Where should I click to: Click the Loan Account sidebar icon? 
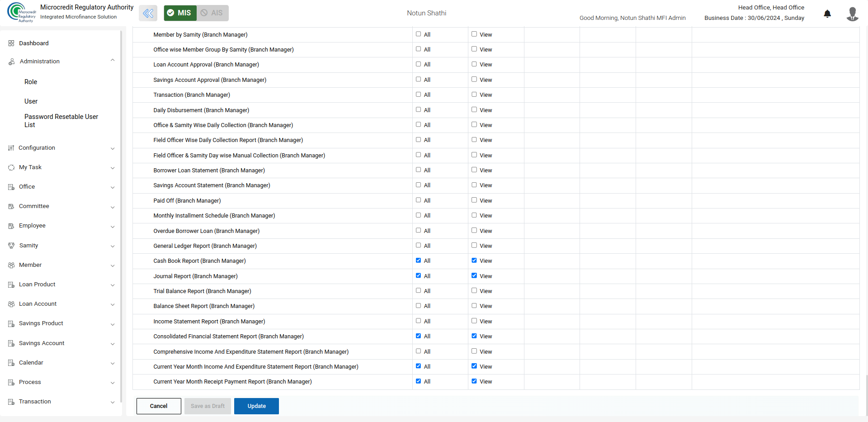pos(11,304)
